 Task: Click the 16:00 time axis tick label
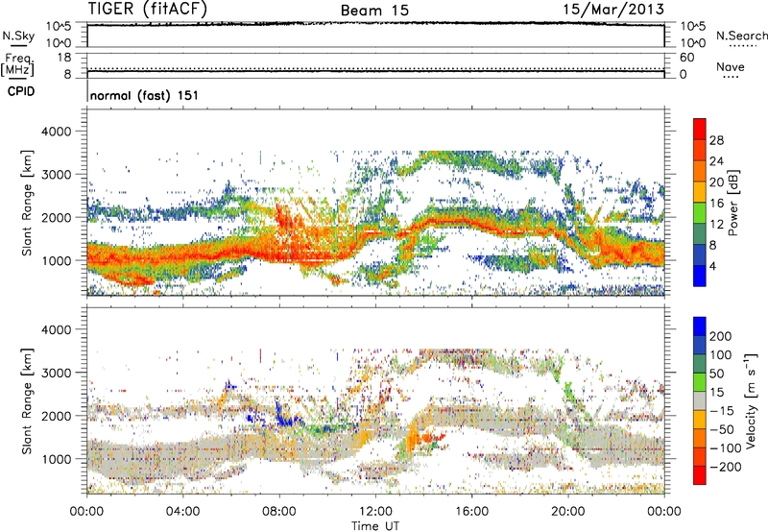click(x=471, y=512)
